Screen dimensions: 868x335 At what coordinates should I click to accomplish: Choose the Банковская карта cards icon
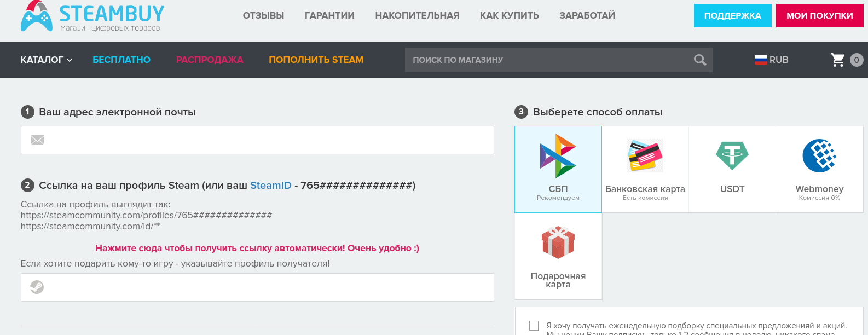coord(645,155)
